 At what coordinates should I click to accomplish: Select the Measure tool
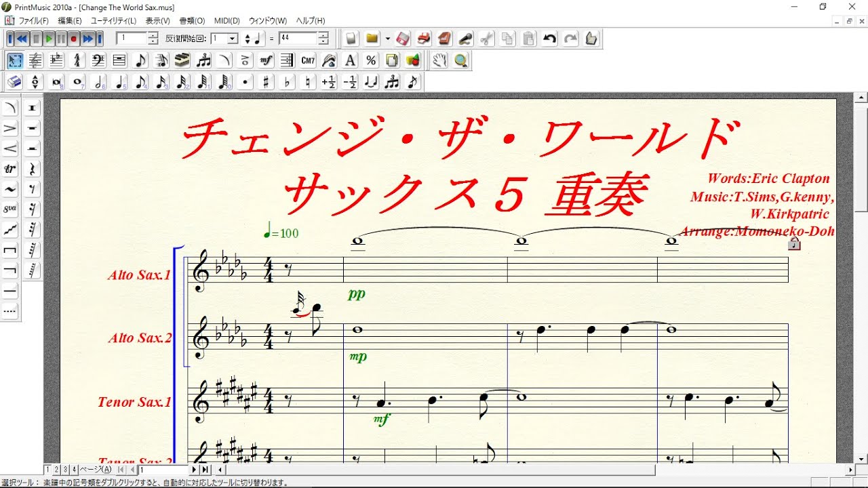pyautogui.click(x=119, y=60)
